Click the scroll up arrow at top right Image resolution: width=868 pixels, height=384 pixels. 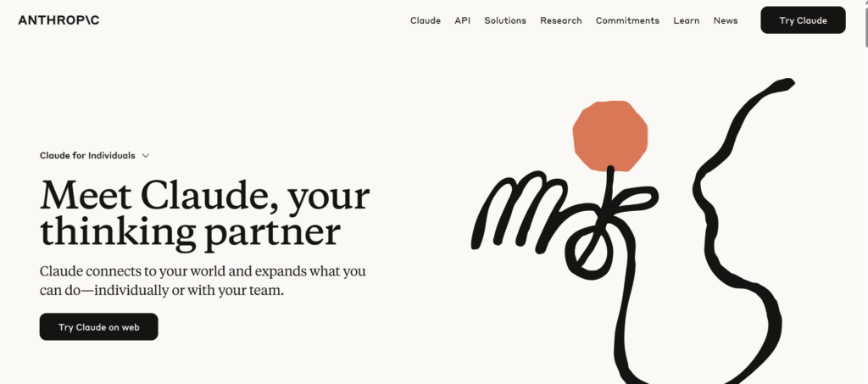click(865, 3)
